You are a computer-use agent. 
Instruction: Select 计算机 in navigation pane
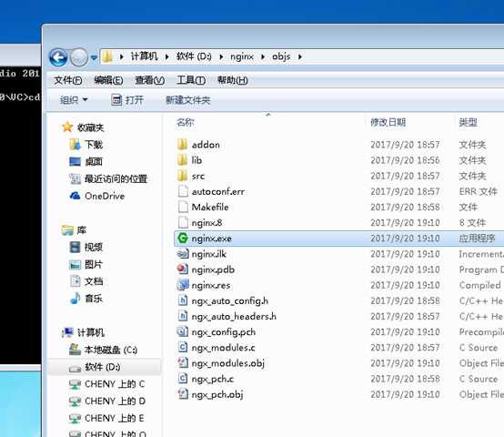84,332
